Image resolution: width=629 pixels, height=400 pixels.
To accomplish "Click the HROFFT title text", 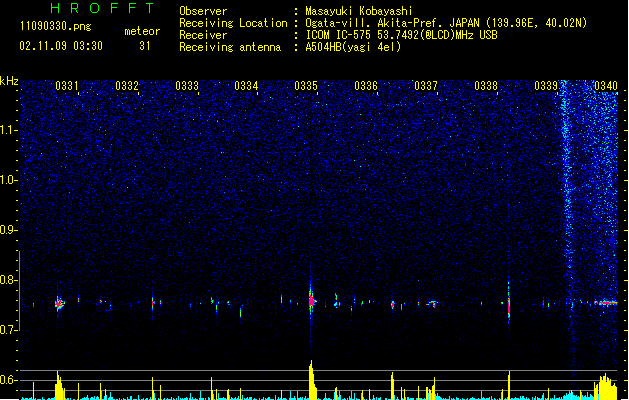I will pos(103,8).
